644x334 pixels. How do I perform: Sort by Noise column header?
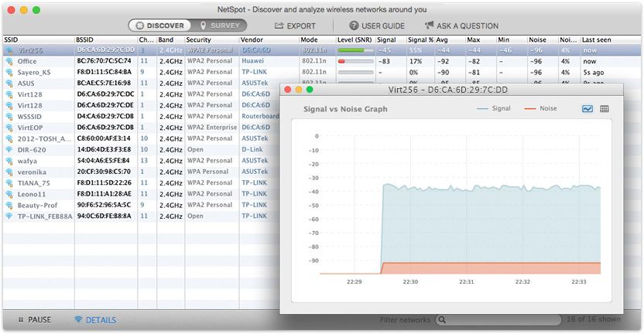point(537,39)
